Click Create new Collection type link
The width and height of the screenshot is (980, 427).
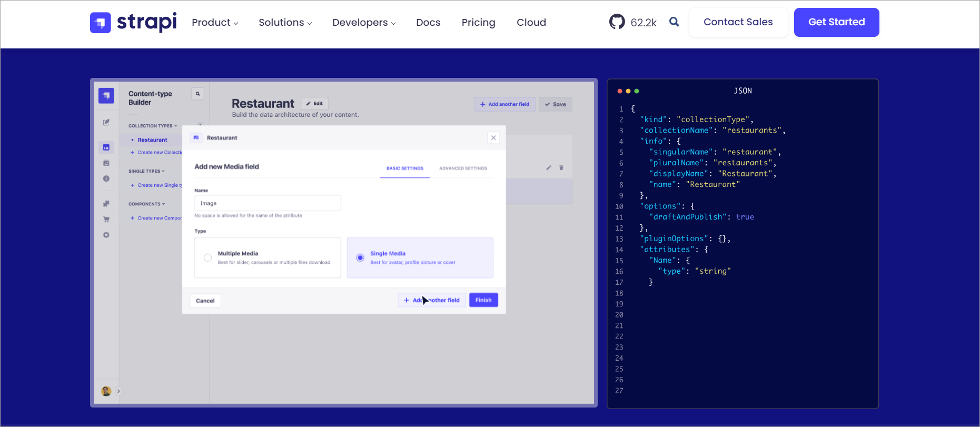156,153
